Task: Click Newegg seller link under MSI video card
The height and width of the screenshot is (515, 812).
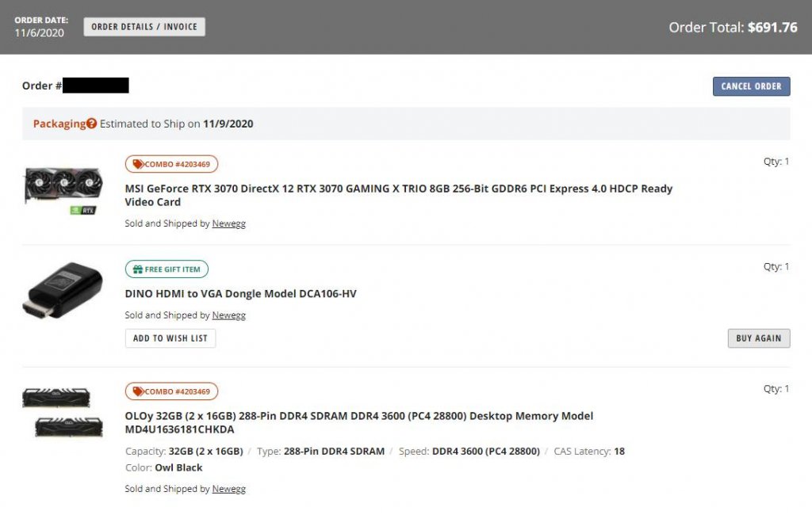Action: tap(229, 223)
